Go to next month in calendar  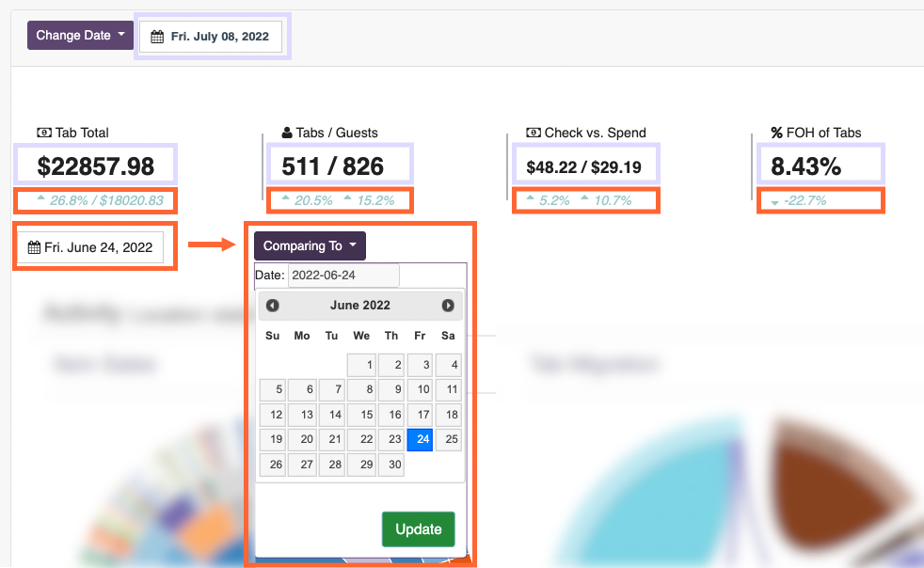pyautogui.click(x=448, y=306)
